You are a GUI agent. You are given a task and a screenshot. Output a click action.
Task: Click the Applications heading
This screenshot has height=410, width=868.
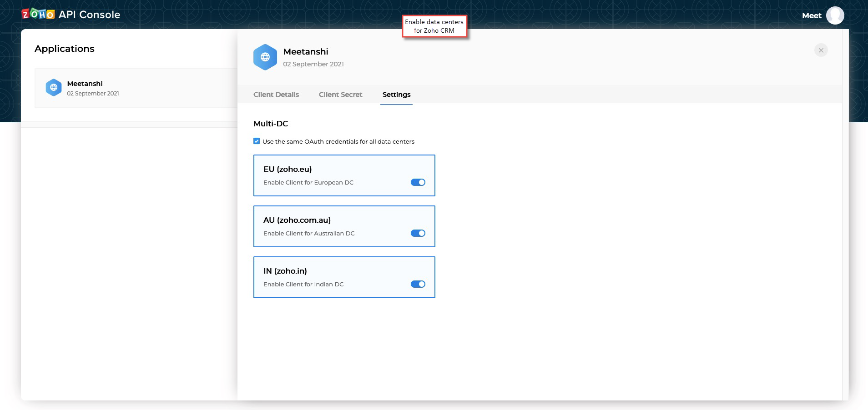(x=65, y=49)
